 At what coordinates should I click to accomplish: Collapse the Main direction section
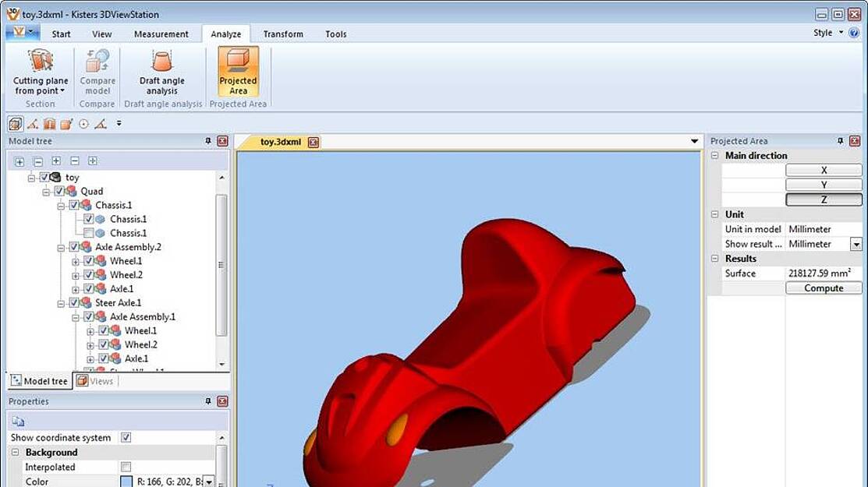coord(714,155)
